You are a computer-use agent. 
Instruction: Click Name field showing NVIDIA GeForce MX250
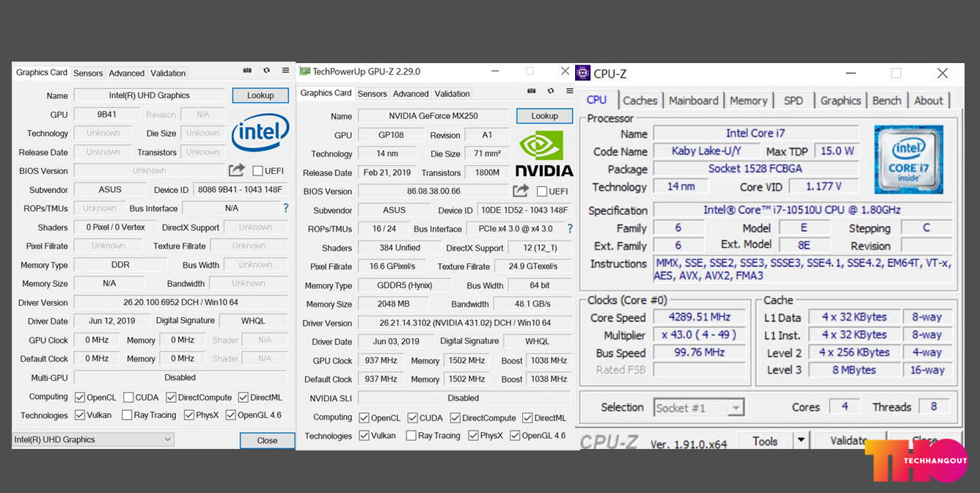pyautogui.click(x=433, y=116)
